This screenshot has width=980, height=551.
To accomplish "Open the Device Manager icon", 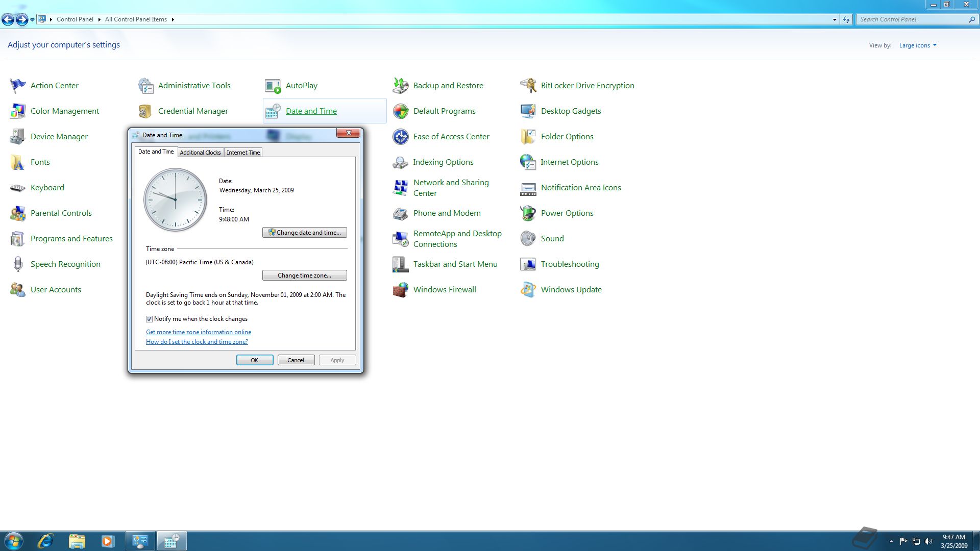I will 17,137.
